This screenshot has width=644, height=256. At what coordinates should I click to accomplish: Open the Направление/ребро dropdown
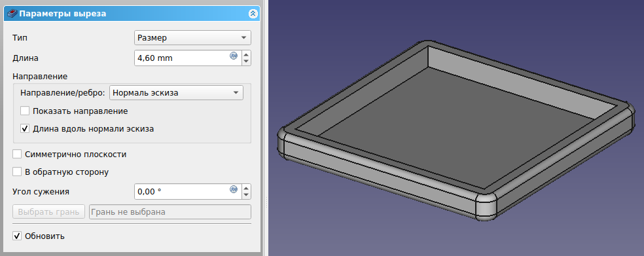click(176, 92)
